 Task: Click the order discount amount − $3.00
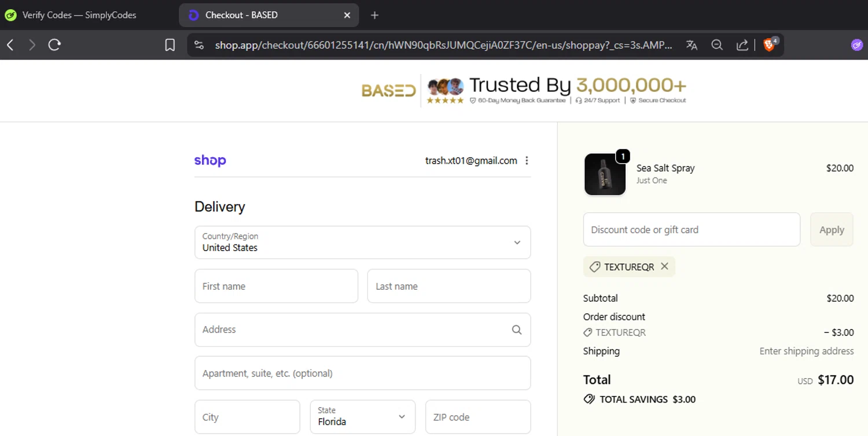click(838, 332)
